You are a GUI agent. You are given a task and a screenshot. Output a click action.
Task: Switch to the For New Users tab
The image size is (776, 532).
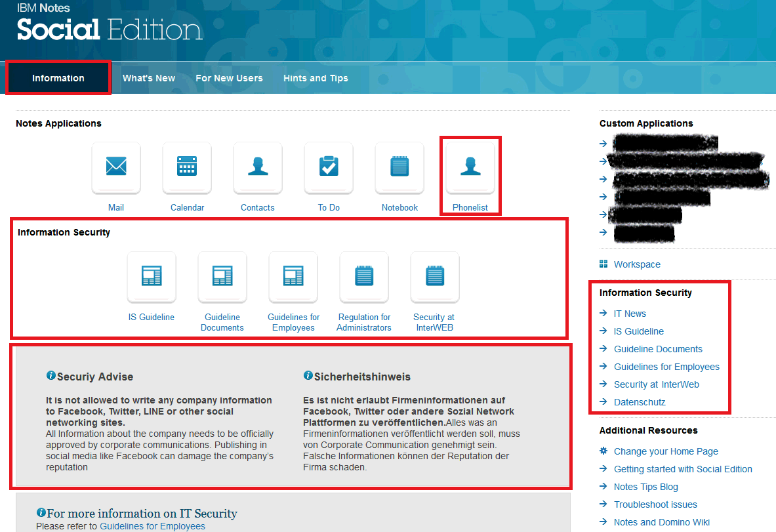pos(229,78)
